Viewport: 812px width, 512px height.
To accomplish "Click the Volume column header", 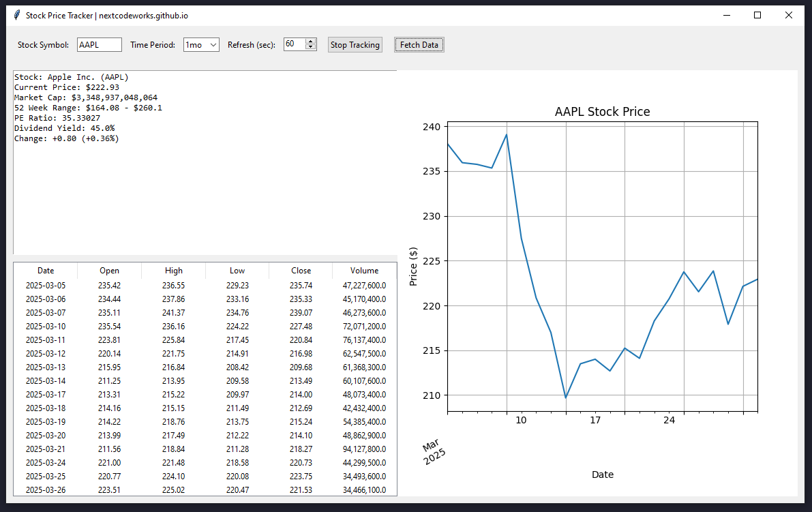I will pos(365,270).
